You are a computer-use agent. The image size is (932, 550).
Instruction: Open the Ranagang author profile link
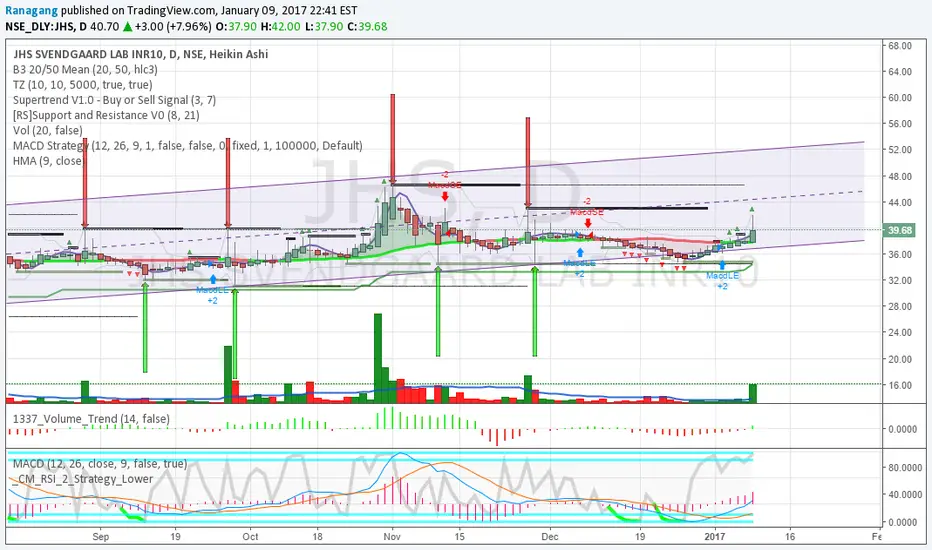coord(32,10)
